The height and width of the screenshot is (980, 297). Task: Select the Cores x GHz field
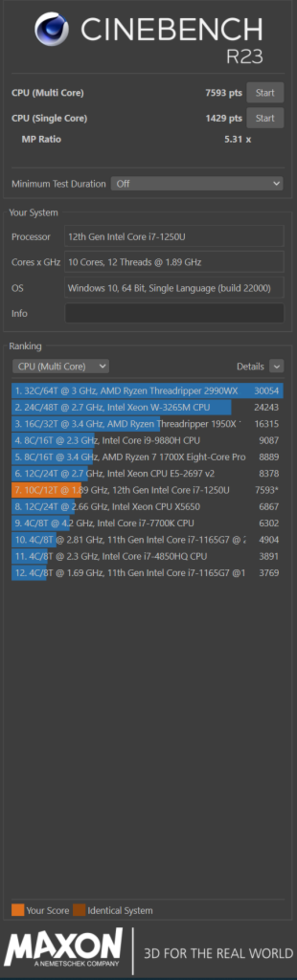tap(174, 262)
